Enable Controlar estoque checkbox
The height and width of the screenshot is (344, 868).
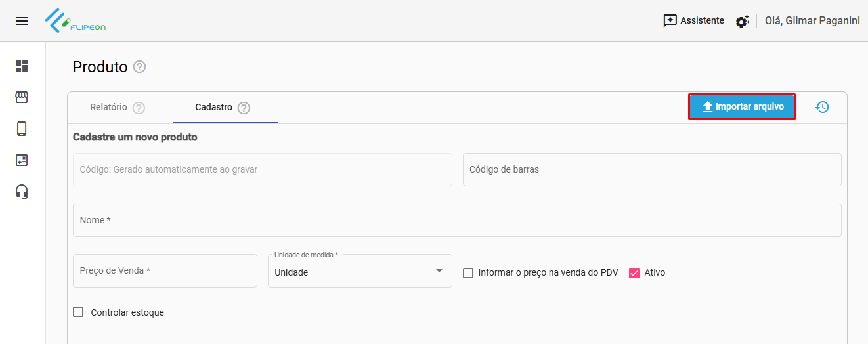click(79, 312)
